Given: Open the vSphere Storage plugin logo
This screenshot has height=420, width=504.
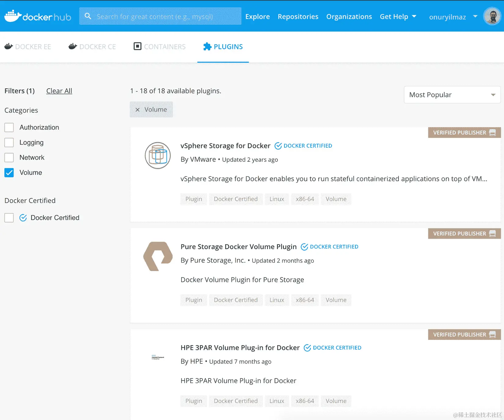Looking at the screenshot, I should coord(157,155).
